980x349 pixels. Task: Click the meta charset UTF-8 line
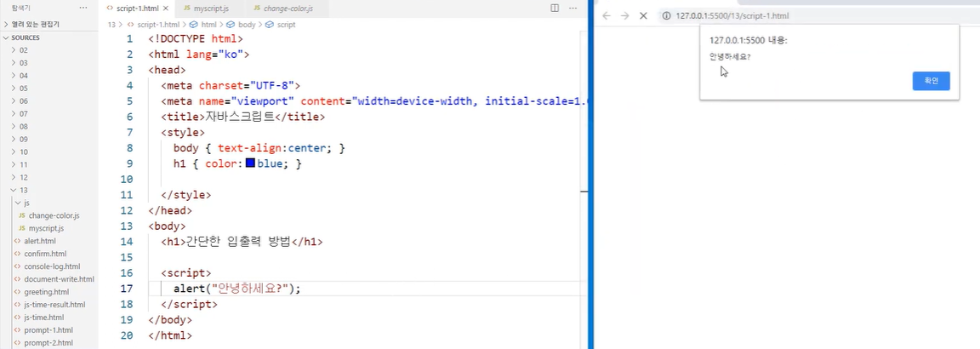[231, 86]
